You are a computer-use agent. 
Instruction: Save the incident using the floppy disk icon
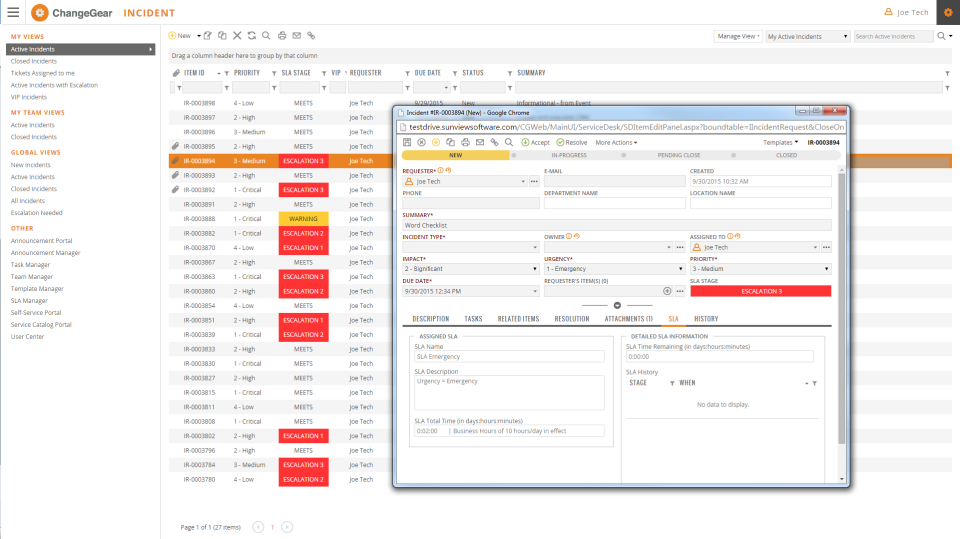tap(407, 142)
